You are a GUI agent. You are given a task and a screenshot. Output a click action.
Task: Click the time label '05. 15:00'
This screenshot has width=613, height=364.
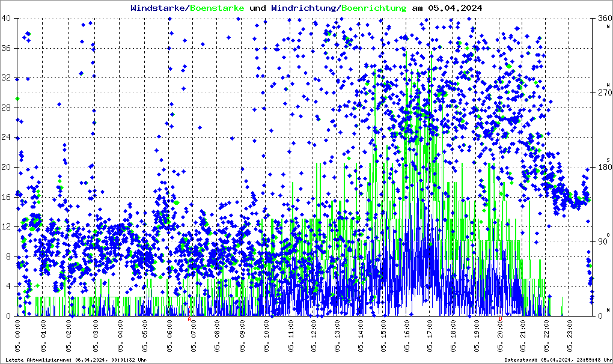(x=383, y=336)
